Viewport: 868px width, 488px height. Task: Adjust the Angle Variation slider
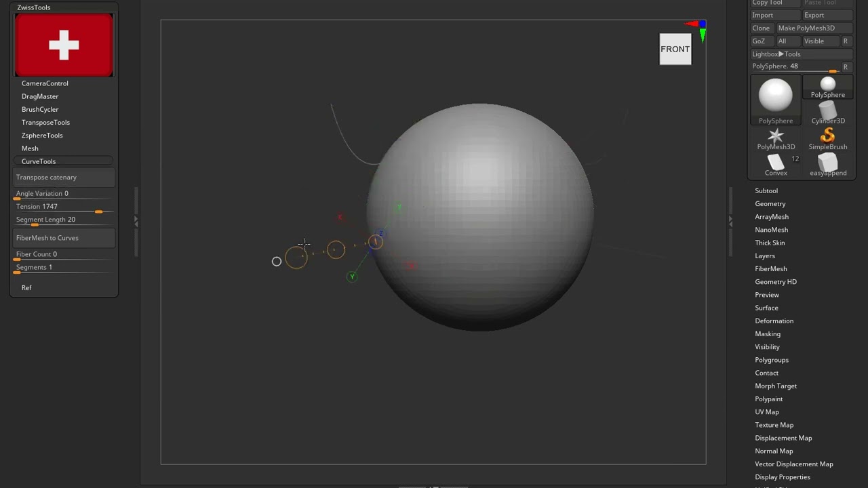tap(64, 195)
